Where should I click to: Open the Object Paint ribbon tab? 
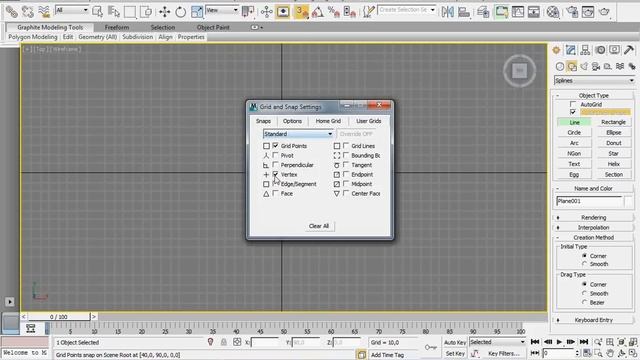[x=213, y=27]
